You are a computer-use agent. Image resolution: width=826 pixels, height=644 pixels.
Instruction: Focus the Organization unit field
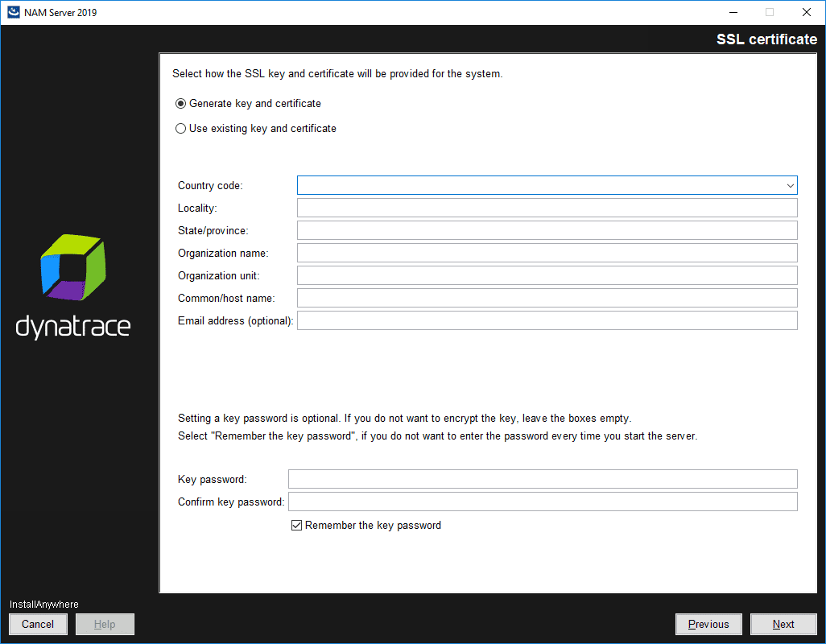pyautogui.click(x=547, y=275)
